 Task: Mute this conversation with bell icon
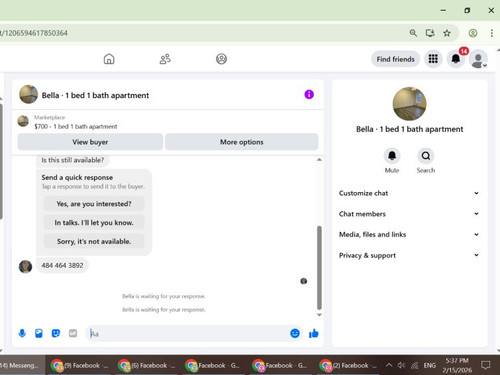(x=392, y=156)
